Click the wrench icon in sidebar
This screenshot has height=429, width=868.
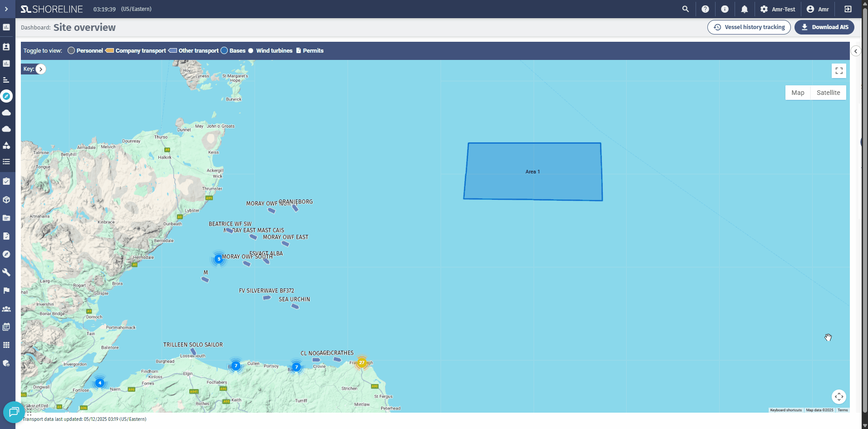(x=6, y=272)
